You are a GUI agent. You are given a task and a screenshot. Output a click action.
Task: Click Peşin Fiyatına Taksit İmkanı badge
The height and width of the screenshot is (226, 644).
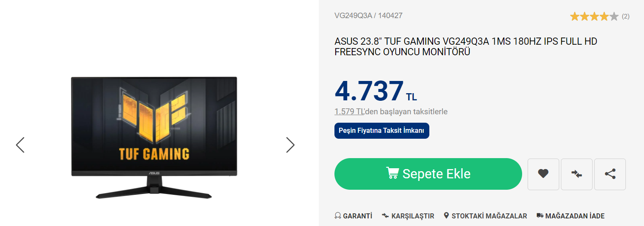382,131
